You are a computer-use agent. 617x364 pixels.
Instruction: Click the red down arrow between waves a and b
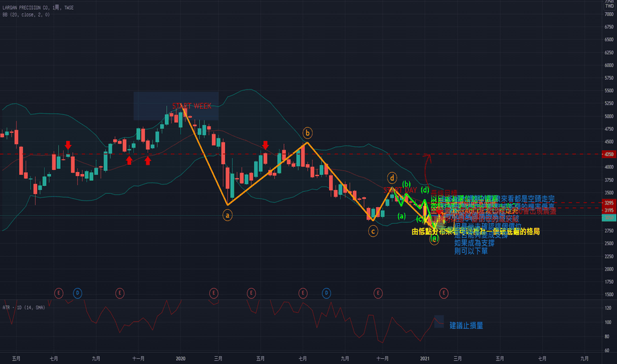265,145
